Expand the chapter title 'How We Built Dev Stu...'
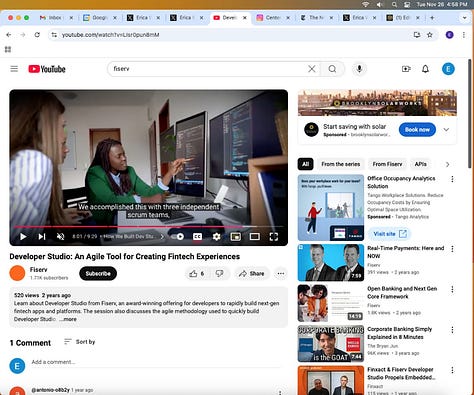This screenshot has height=395, width=474. [132, 237]
